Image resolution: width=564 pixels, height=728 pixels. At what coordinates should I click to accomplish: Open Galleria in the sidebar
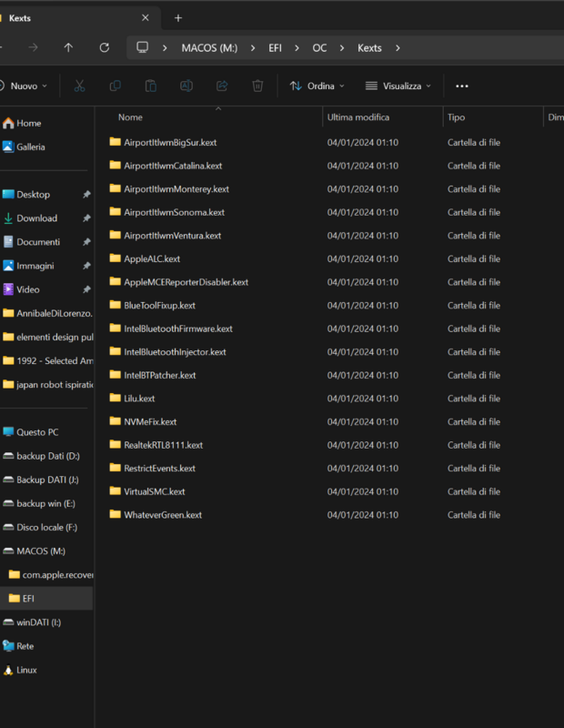24,147
